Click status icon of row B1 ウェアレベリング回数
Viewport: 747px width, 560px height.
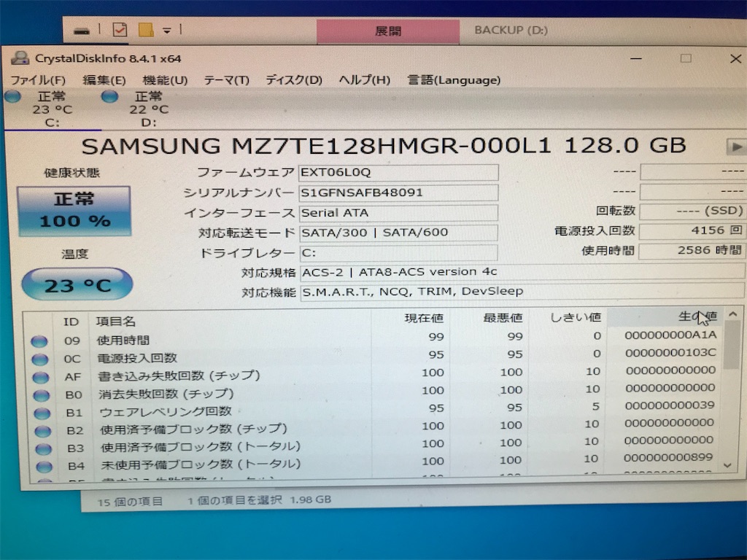tap(42, 413)
